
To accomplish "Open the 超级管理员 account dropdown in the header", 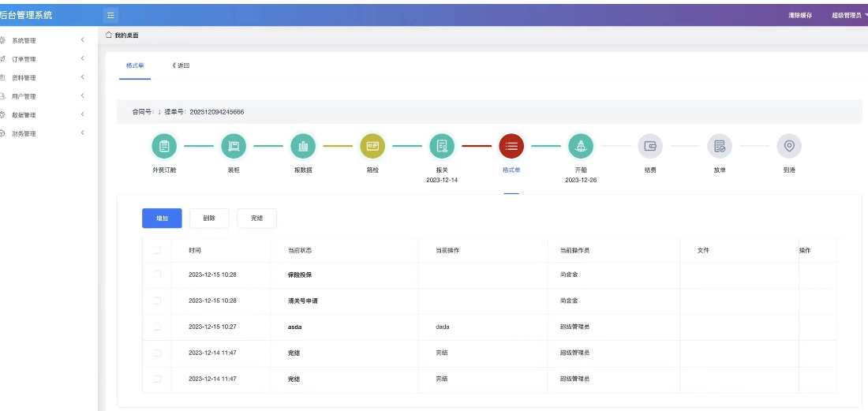I will tap(849, 16).
